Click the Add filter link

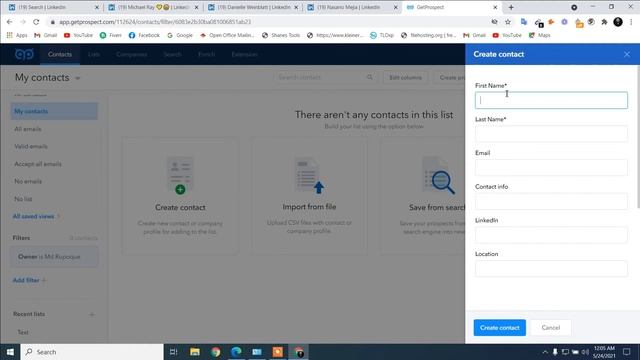29,280
